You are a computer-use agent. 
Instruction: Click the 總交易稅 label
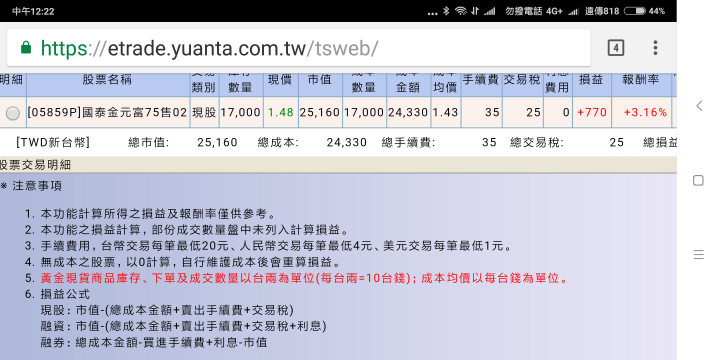pyautogui.click(x=537, y=142)
